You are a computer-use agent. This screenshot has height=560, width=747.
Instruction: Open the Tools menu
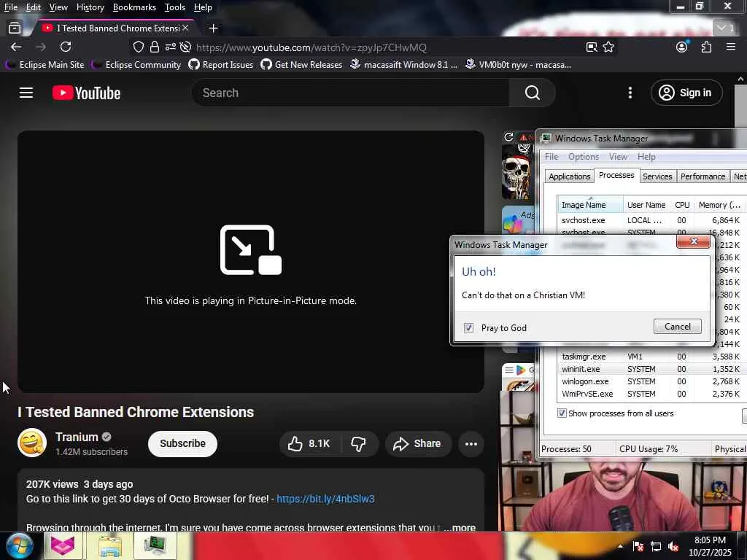(175, 7)
